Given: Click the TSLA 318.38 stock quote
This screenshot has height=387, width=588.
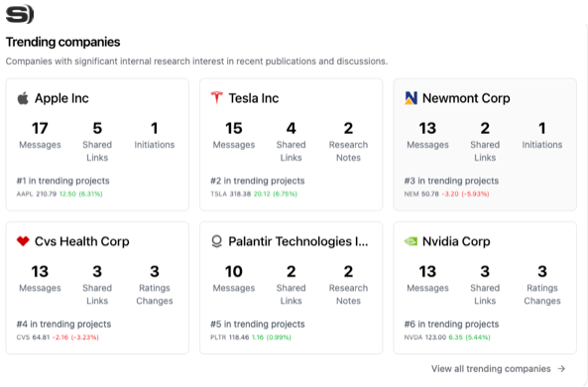Looking at the screenshot, I should click(x=254, y=194).
